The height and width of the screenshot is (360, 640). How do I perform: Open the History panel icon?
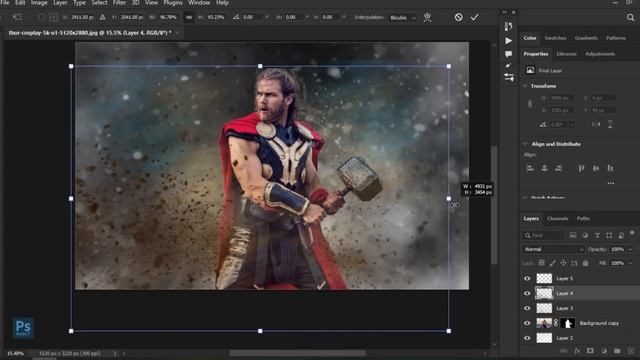(x=508, y=27)
